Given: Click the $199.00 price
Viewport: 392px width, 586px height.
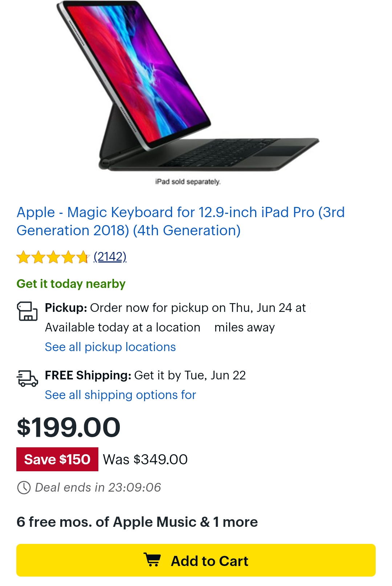Looking at the screenshot, I should tap(69, 427).
